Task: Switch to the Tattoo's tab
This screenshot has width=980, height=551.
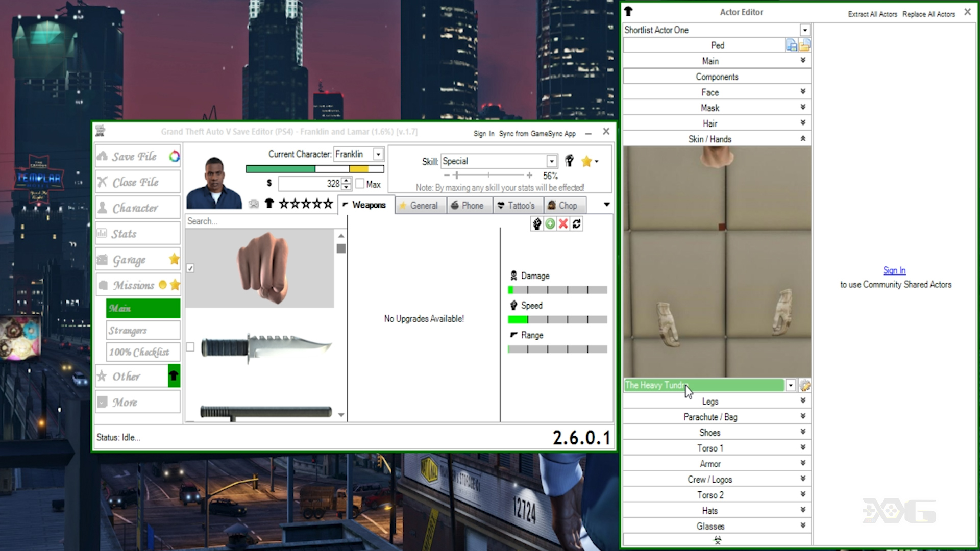Action: tap(518, 206)
